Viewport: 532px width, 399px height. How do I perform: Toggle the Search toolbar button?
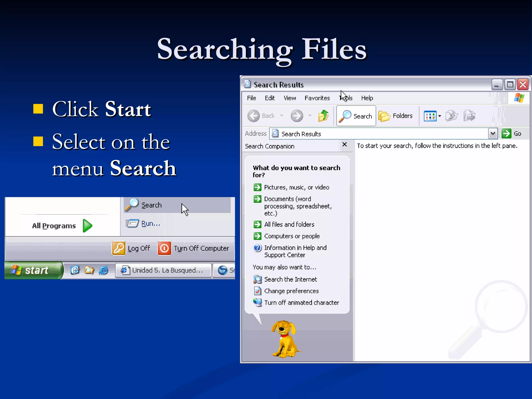click(x=356, y=116)
